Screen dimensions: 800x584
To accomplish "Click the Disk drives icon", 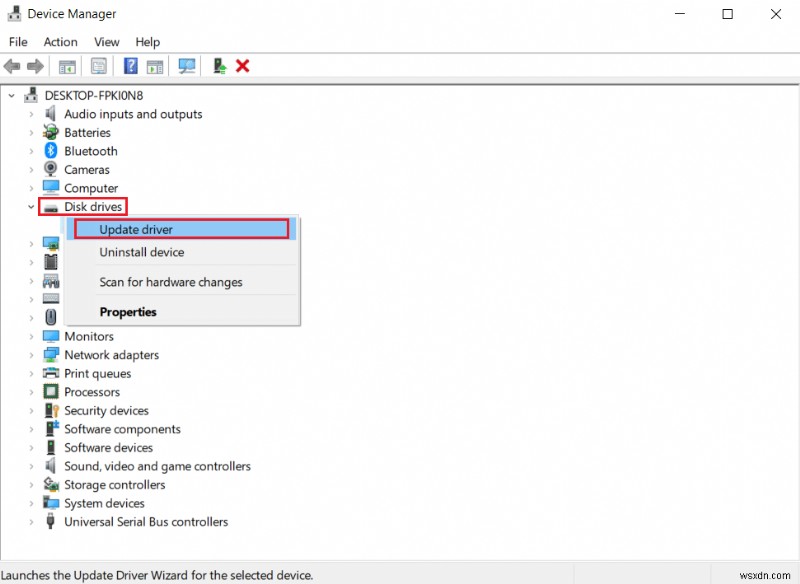I will (x=51, y=208).
